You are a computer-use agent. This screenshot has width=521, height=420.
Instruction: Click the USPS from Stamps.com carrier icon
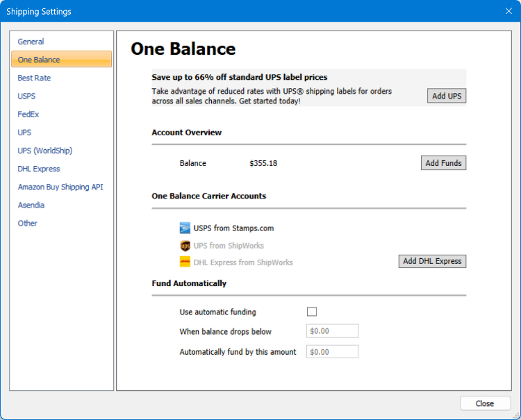[x=185, y=228]
